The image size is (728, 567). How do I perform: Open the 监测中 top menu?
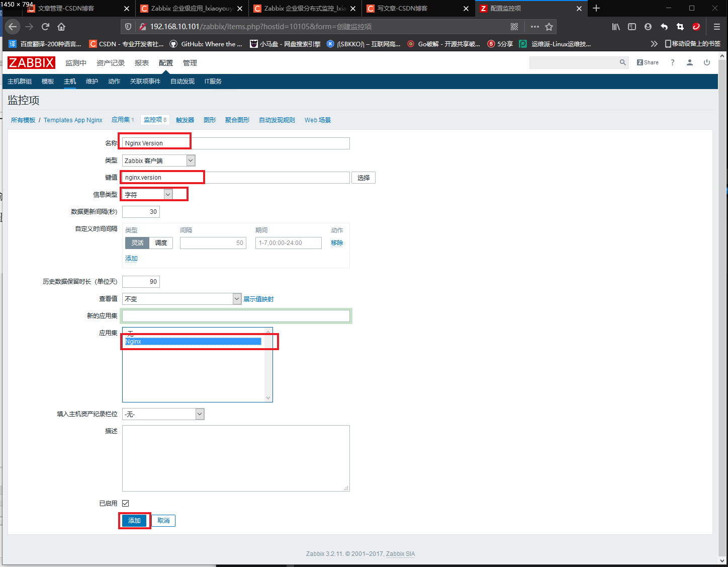[x=76, y=63]
